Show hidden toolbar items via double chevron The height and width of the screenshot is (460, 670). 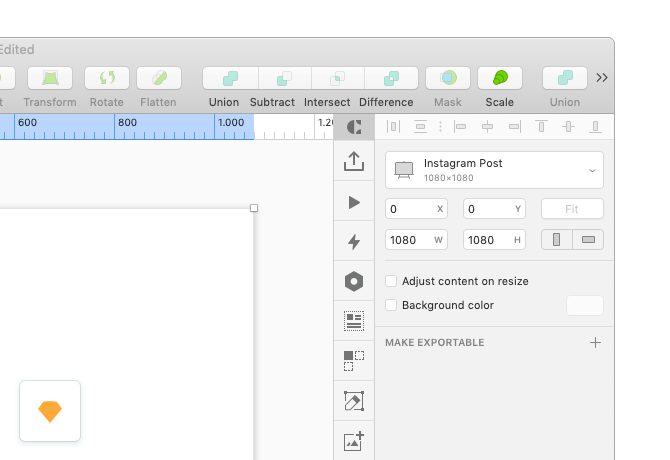[x=602, y=78]
